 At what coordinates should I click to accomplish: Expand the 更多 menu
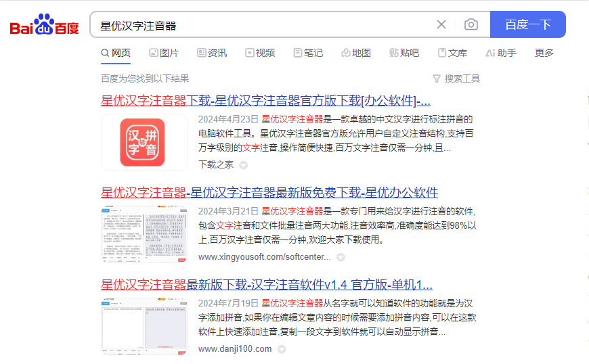click(x=544, y=53)
